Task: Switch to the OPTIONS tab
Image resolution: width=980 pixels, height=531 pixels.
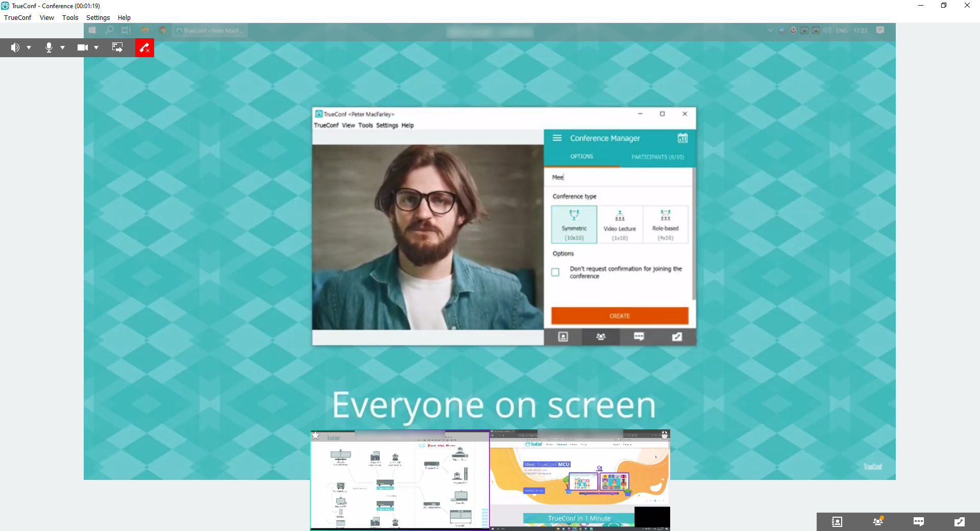Action: coord(582,157)
